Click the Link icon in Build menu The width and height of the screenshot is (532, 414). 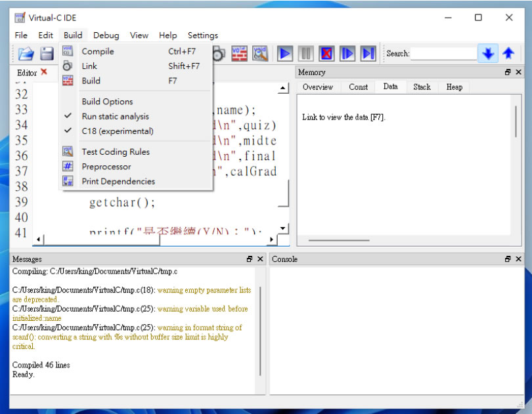point(68,66)
